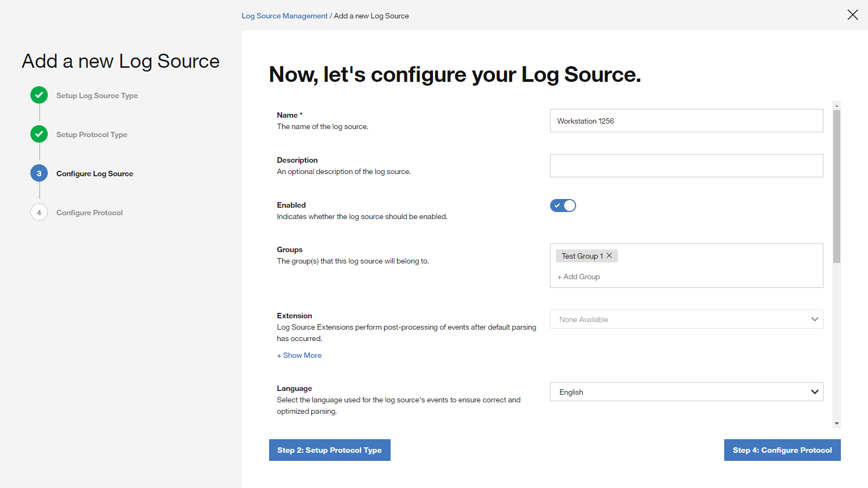Remove Test Group 1 using its X icon

coord(609,255)
